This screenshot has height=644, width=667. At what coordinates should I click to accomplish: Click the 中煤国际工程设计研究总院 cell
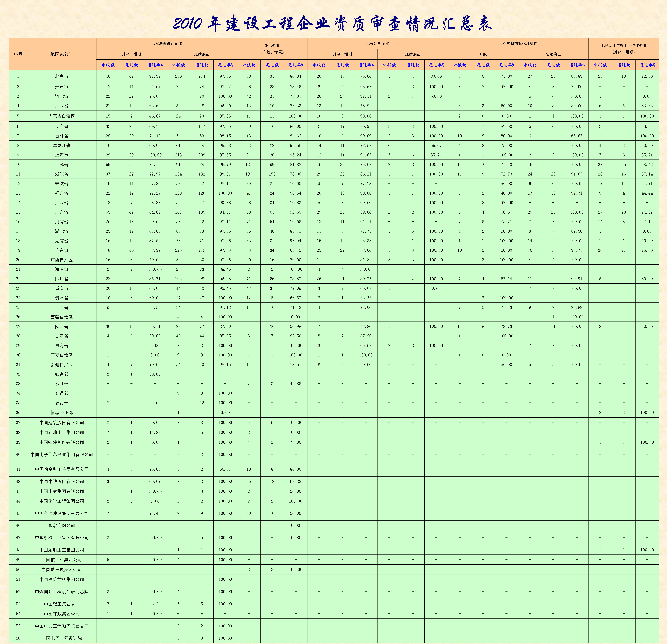coord(62,592)
